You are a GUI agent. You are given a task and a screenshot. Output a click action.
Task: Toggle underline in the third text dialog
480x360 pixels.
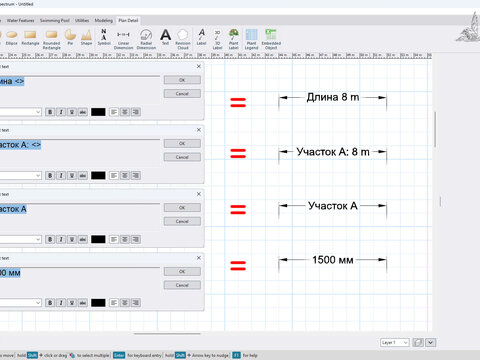pyautogui.click(x=72, y=239)
